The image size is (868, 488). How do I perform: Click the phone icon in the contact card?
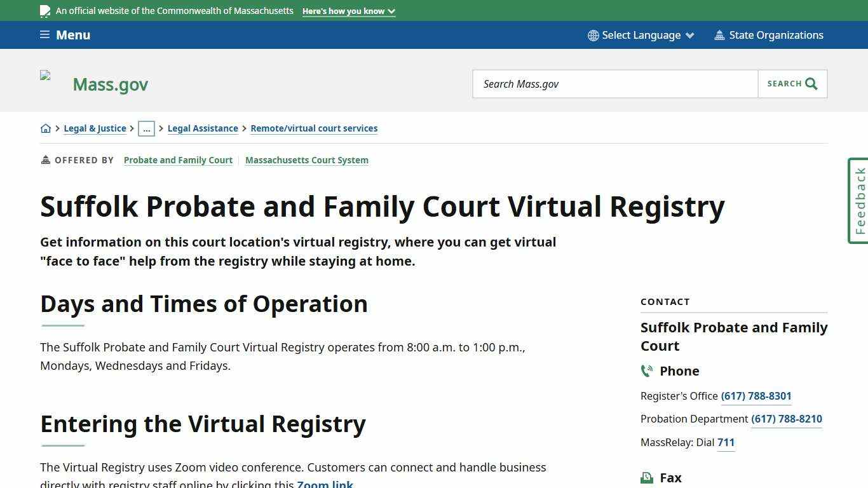pos(647,370)
